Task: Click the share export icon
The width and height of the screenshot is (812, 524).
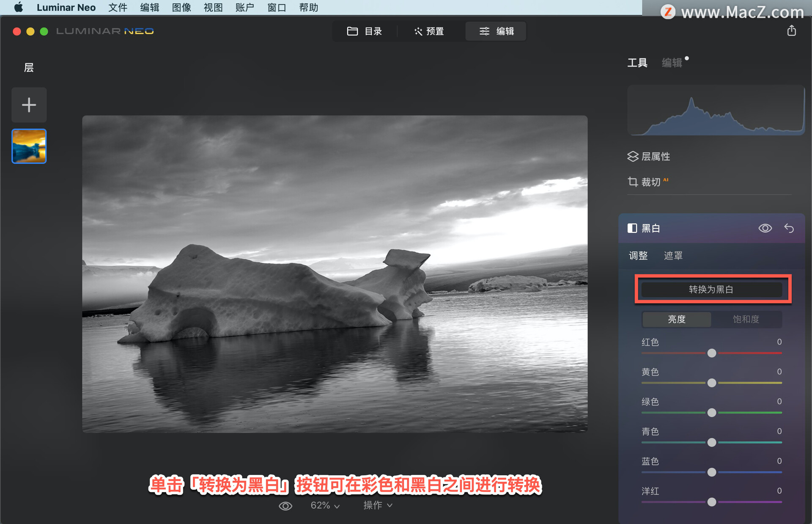Action: pyautogui.click(x=792, y=30)
